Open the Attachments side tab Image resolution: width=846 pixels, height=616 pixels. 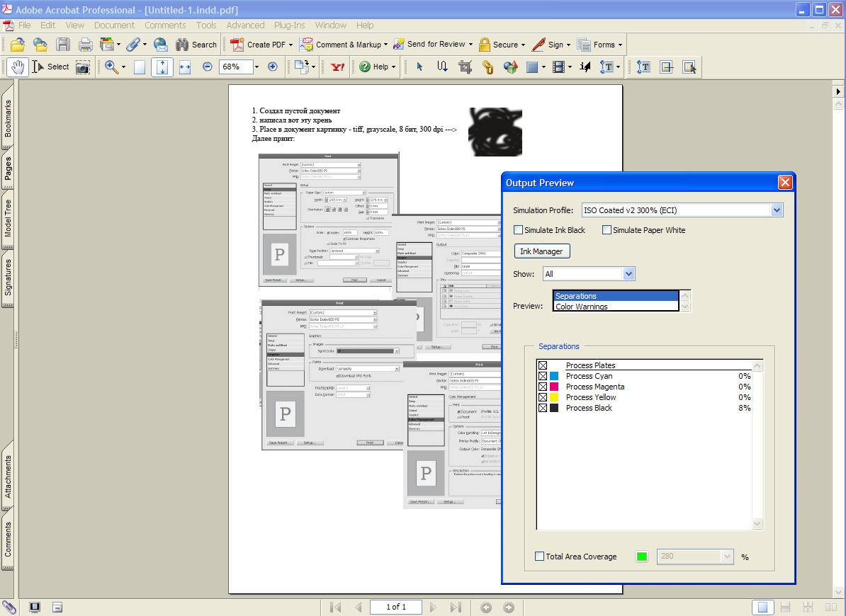pos(8,477)
